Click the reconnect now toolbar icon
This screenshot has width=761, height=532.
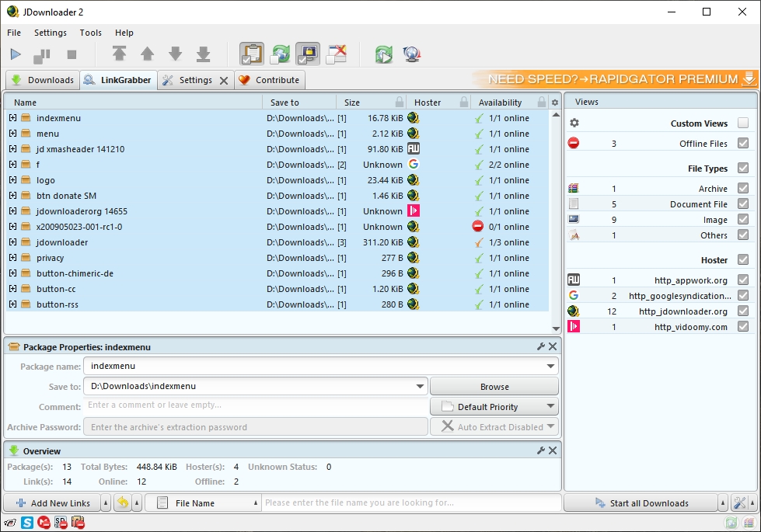pos(383,54)
